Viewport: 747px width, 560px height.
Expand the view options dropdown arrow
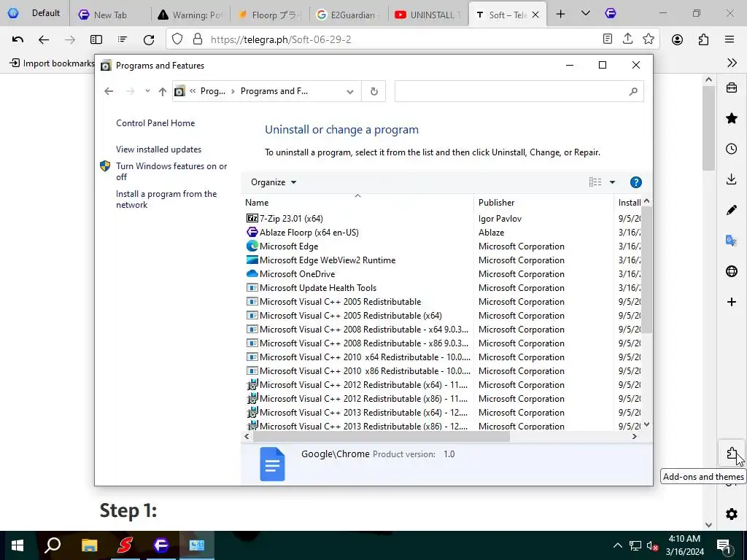pyautogui.click(x=612, y=182)
